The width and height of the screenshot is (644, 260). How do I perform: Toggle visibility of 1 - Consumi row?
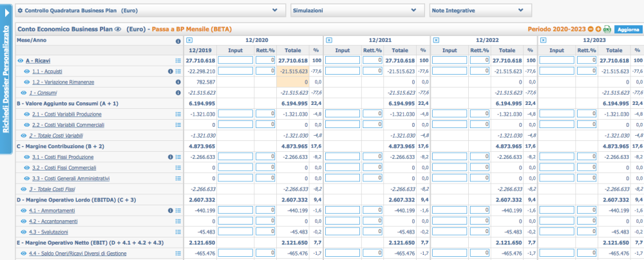(x=23, y=93)
